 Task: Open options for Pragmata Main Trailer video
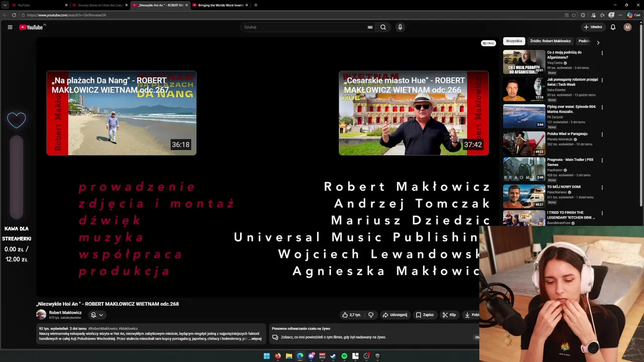pos(602,160)
